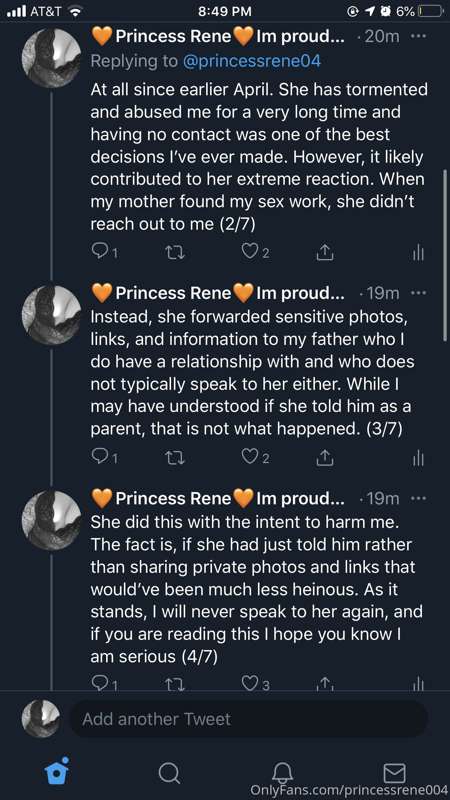Open more options on the 20m tweet
The image size is (450, 800).
418,37
